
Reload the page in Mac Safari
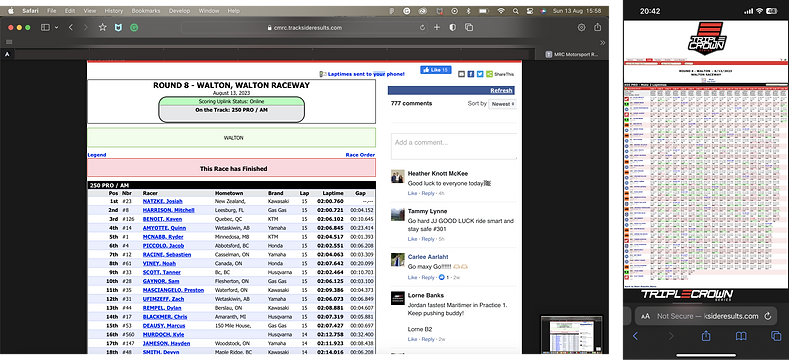422,28
